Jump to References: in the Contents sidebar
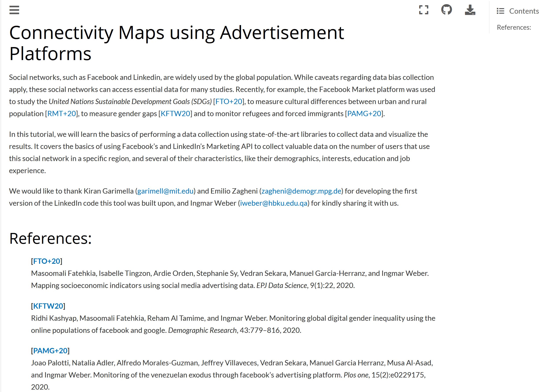 [514, 27]
